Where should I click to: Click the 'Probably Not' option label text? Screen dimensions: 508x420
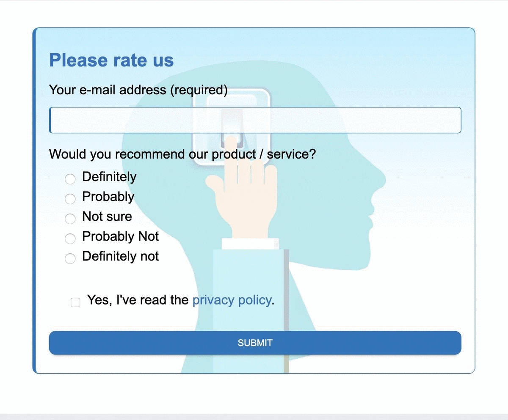121,236
